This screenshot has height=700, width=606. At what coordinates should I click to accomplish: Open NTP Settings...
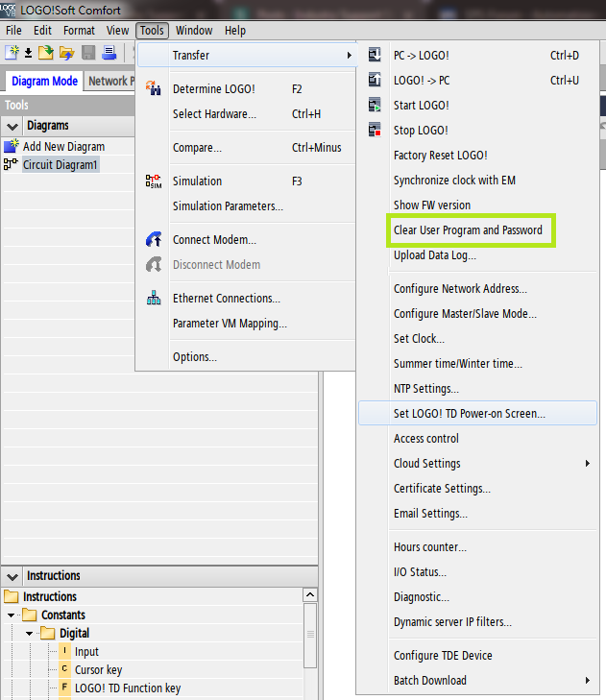(x=477, y=388)
